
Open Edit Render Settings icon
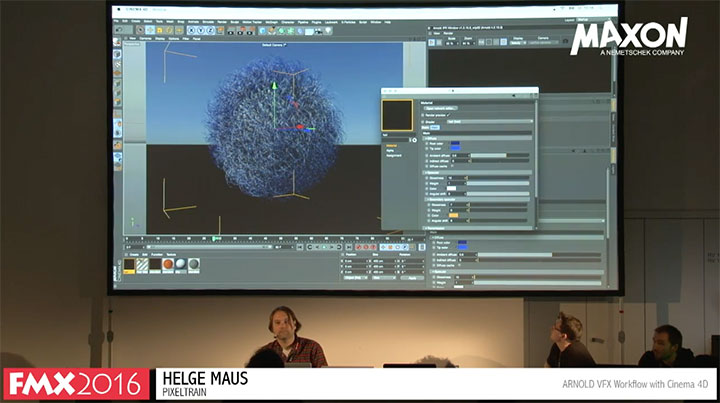[x=250, y=31]
